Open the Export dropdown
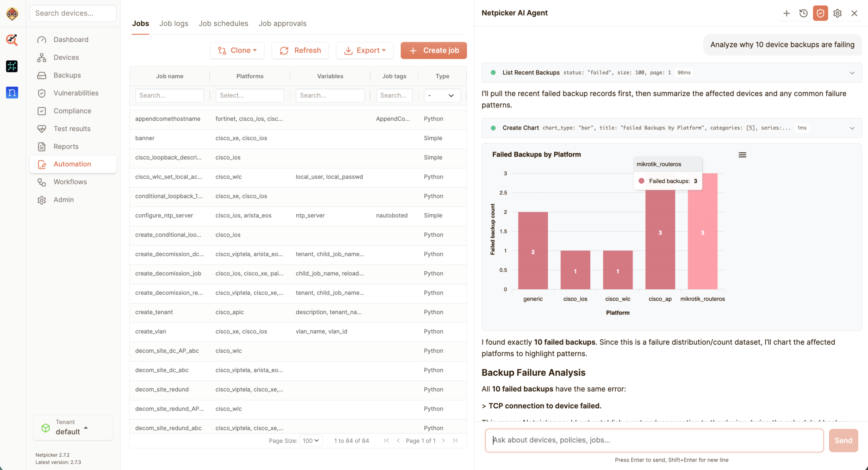Screen dimensions: 868x470 [x=365, y=50]
